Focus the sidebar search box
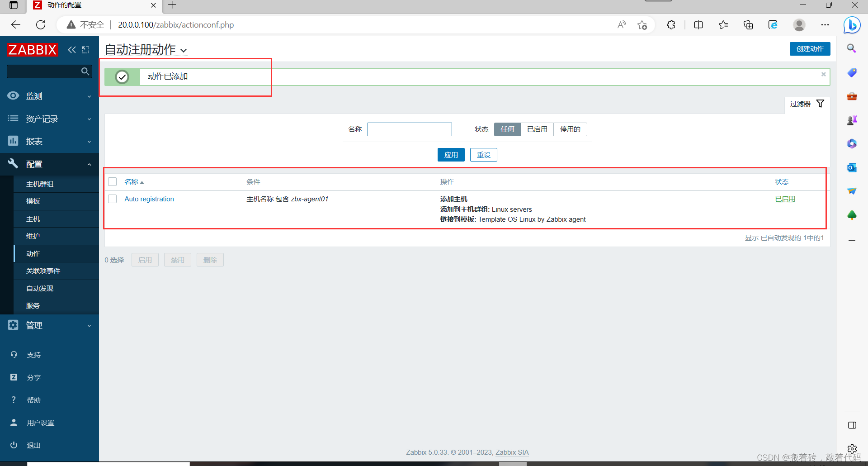Viewport: 868px width, 466px height. click(x=49, y=71)
